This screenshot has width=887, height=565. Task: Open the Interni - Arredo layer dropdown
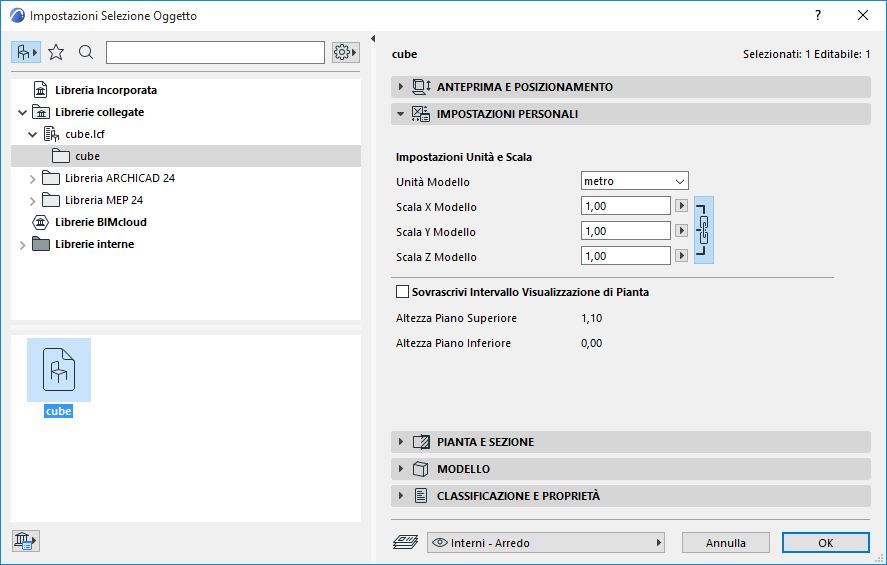545,542
